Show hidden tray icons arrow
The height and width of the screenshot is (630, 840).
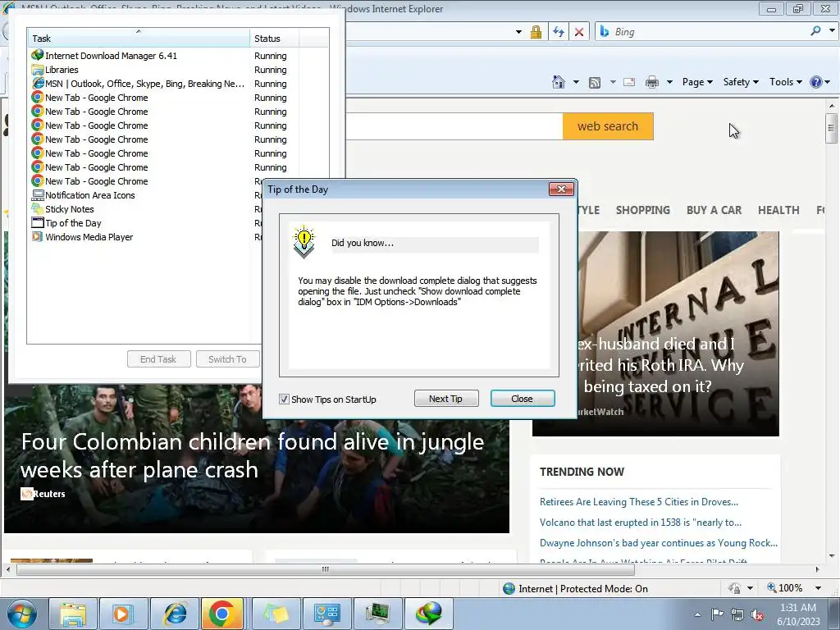pyautogui.click(x=697, y=614)
